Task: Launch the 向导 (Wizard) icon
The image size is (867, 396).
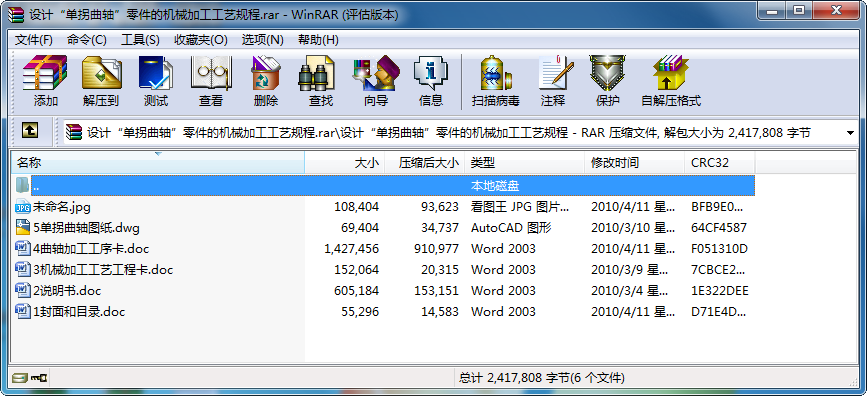Action: pyautogui.click(x=376, y=81)
